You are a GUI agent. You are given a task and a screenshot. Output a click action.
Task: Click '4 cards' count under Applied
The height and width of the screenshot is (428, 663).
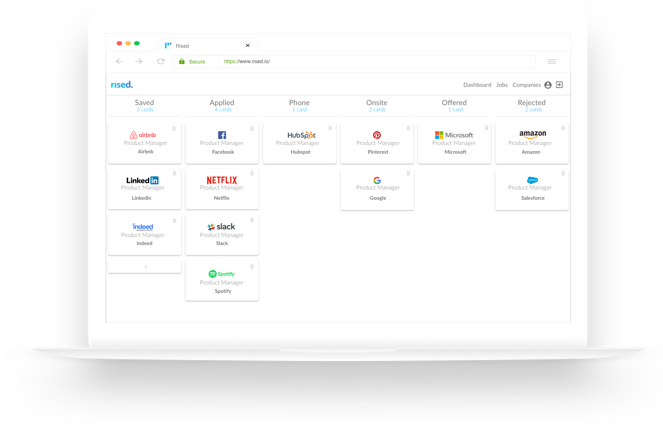point(223,110)
